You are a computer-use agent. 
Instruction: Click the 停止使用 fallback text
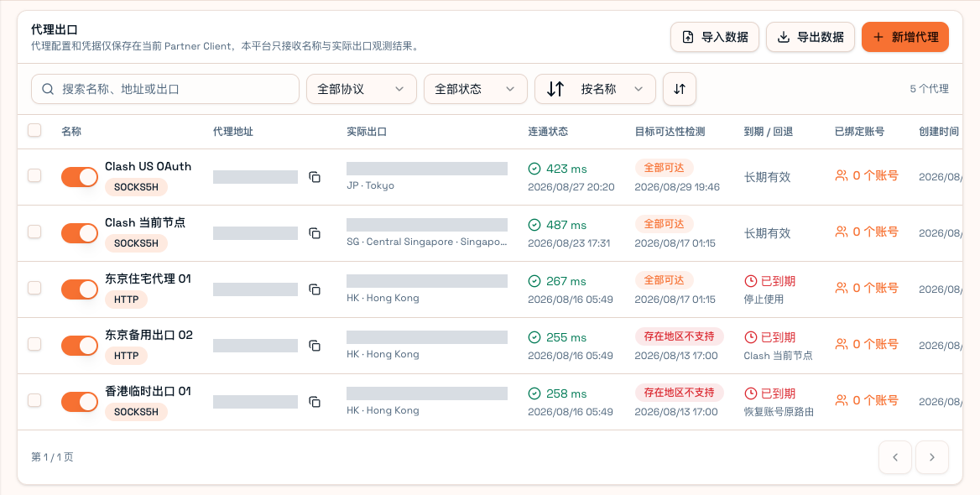(764, 300)
